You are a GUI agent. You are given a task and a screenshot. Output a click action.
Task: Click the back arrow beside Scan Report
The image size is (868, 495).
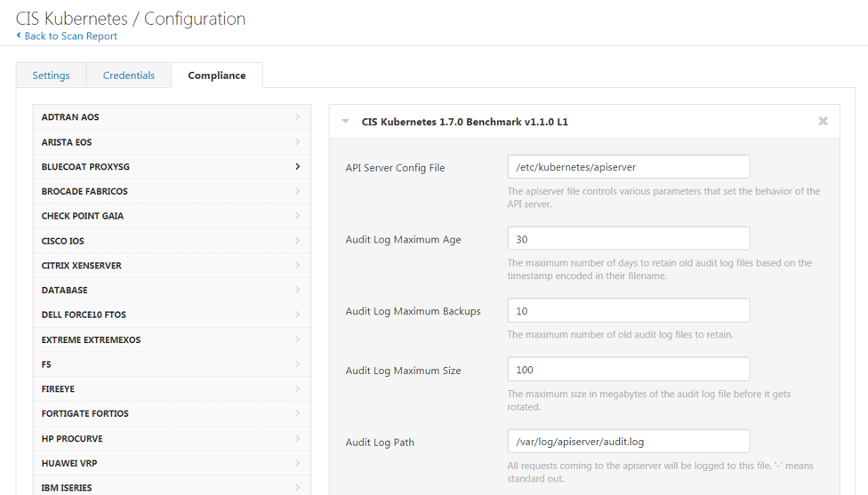point(19,36)
